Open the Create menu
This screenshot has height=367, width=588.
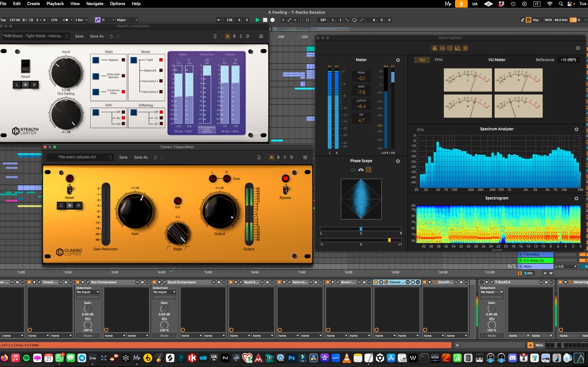(33, 3)
